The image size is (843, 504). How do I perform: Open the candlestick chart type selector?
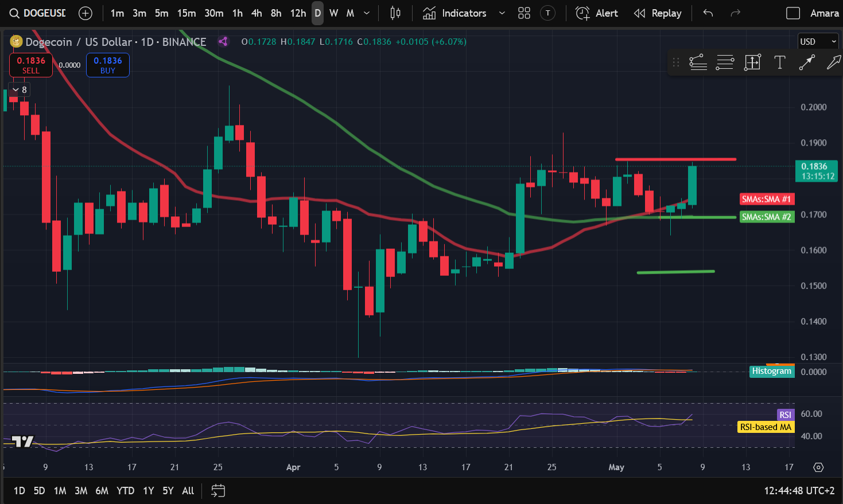click(395, 13)
